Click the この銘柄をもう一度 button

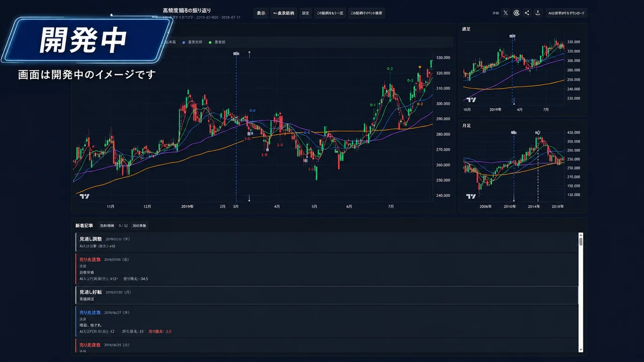pyautogui.click(x=330, y=13)
